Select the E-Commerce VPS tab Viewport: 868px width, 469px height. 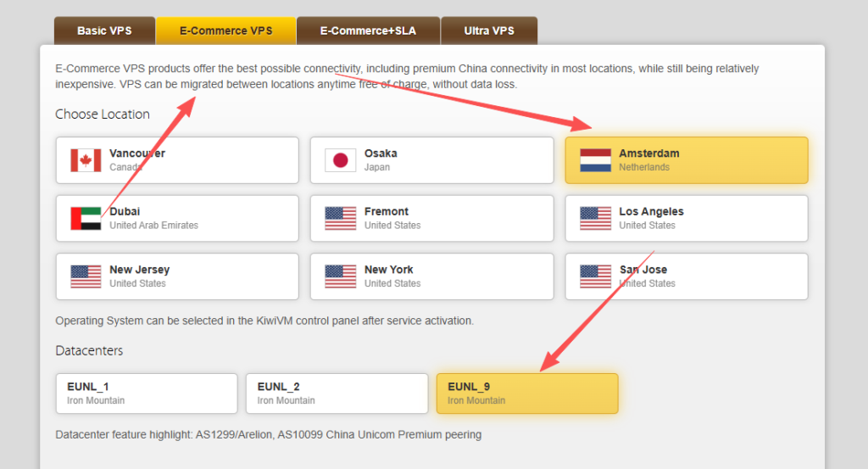tap(225, 31)
